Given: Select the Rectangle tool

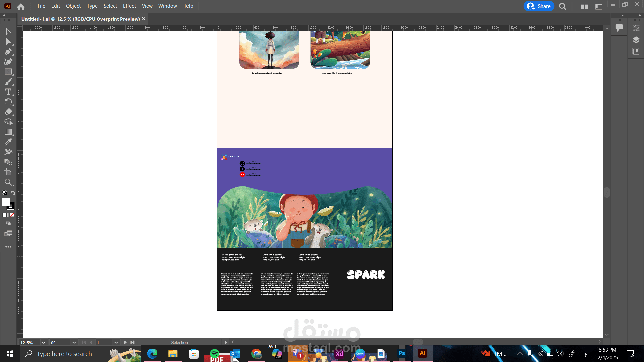Looking at the screenshot, I should pos(8,72).
